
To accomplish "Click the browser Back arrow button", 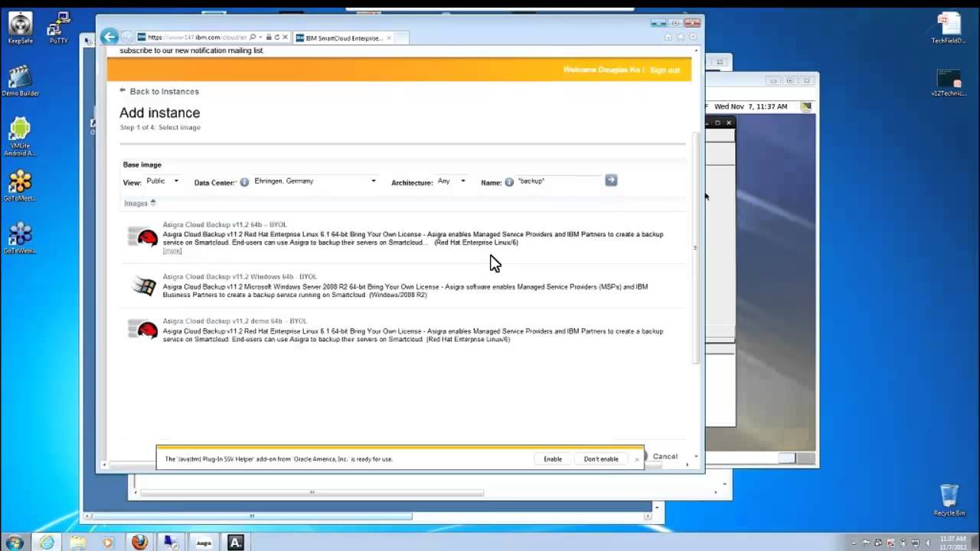I will 109,37.
